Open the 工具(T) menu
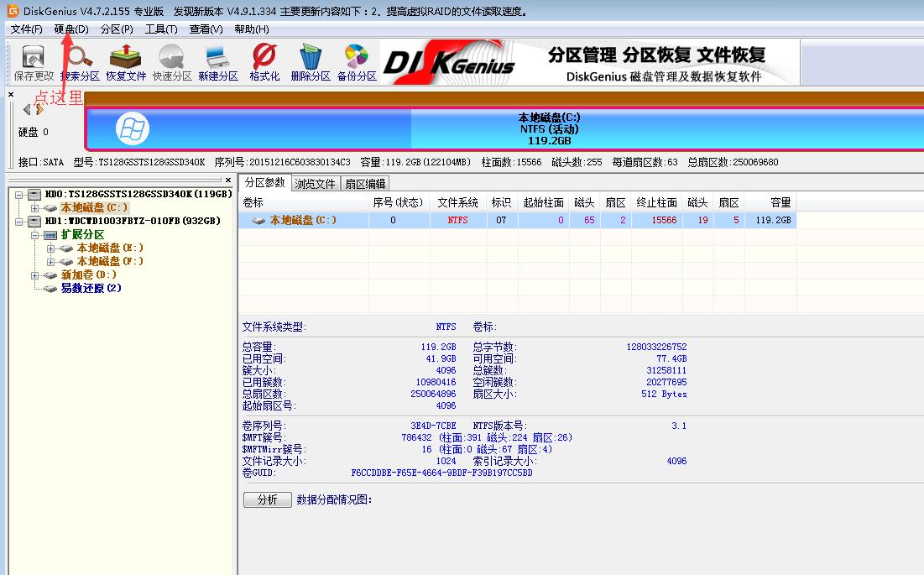This screenshot has height=575, width=924. [x=161, y=29]
